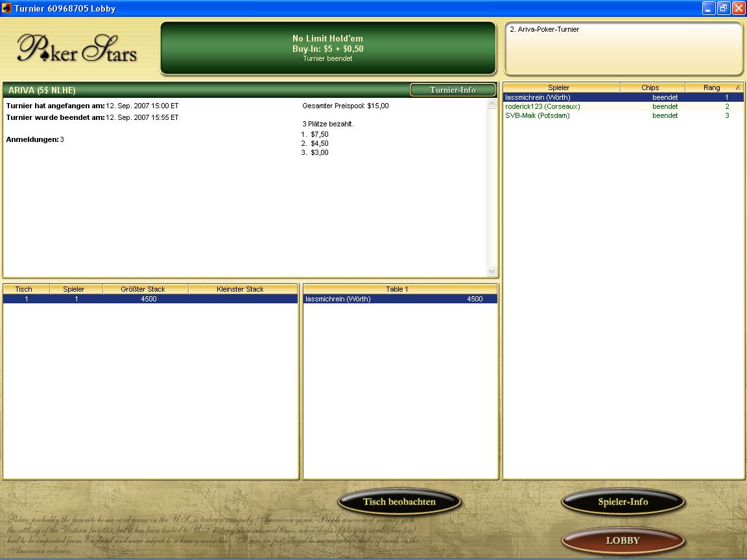The width and height of the screenshot is (747, 560).
Task: Click the first-place prize $7,50
Action: [x=320, y=134]
